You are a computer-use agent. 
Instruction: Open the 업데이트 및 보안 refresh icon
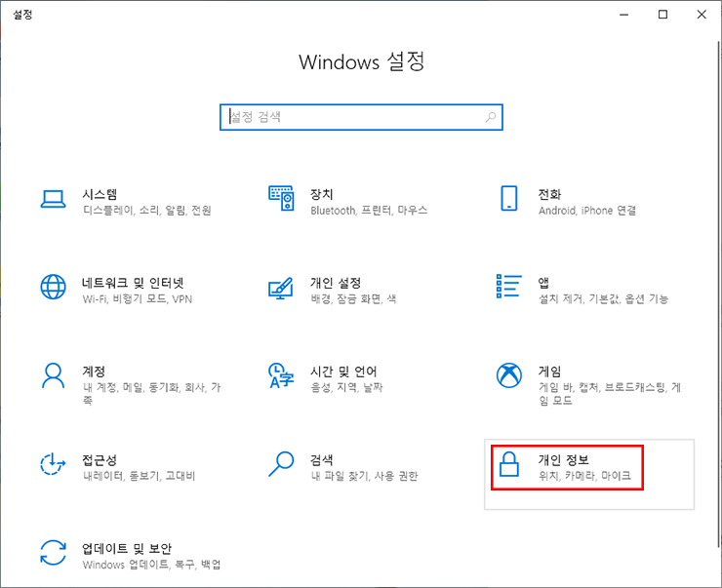[53, 553]
